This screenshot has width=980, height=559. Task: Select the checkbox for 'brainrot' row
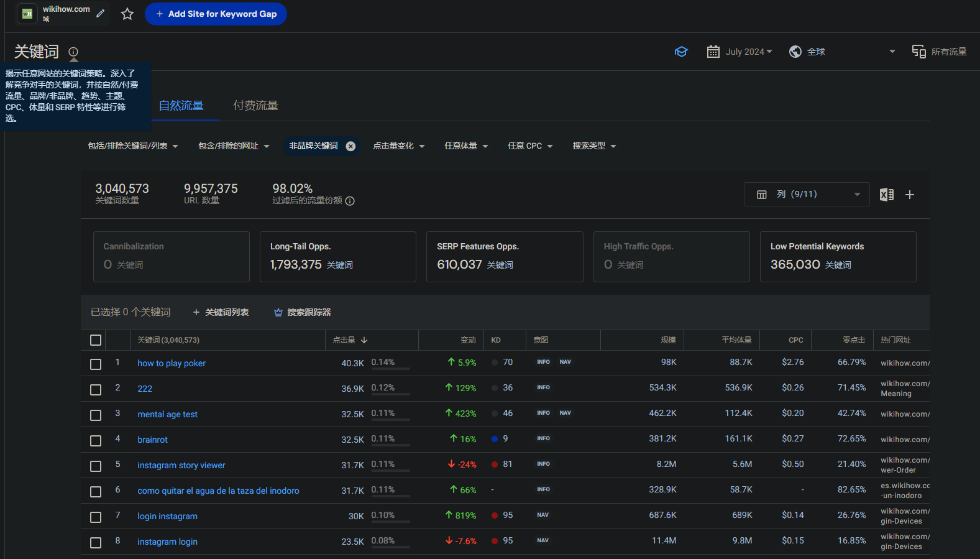pos(96,440)
